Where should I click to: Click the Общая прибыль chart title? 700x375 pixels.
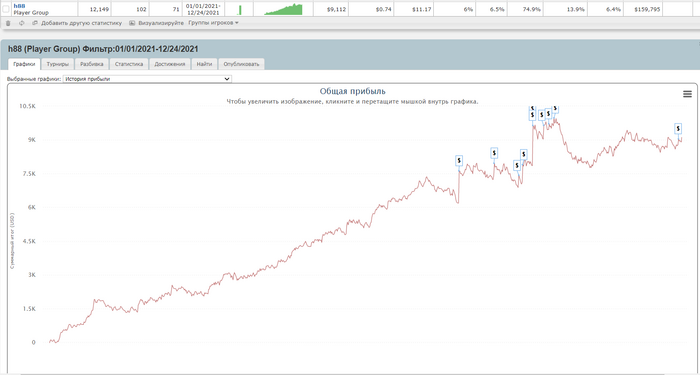pyautogui.click(x=353, y=92)
